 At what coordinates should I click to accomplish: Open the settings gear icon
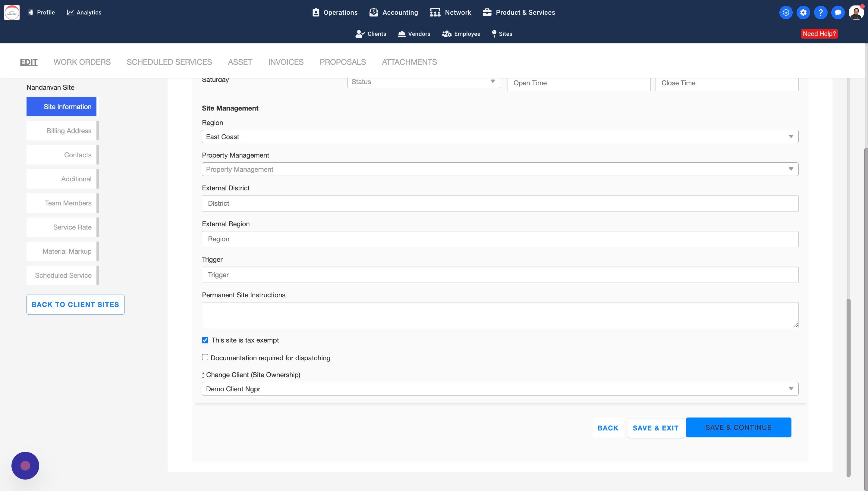point(803,12)
